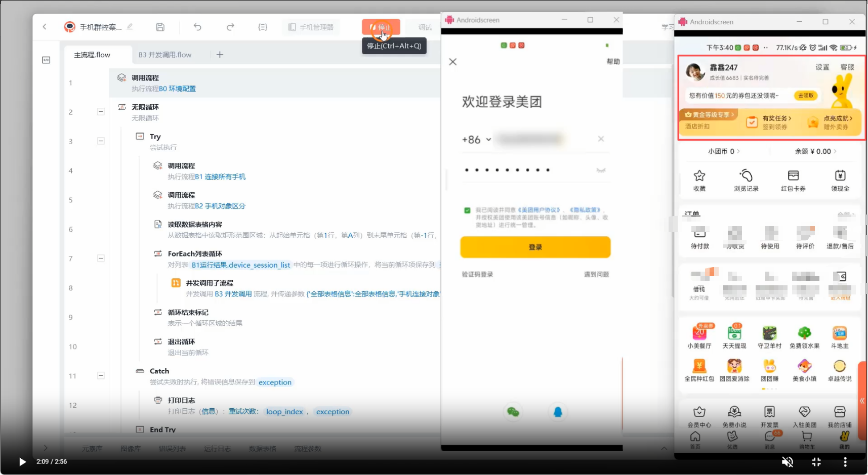Click the pencil icon to rename the project
The image size is (868, 475).
(130, 26)
